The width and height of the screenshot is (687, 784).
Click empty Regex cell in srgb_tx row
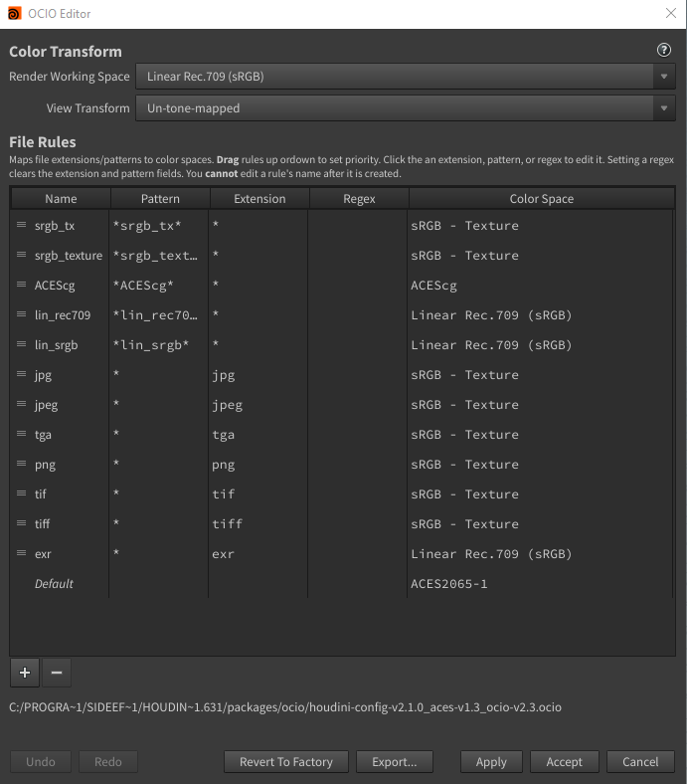pyautogui.click(x=357, y=226)
